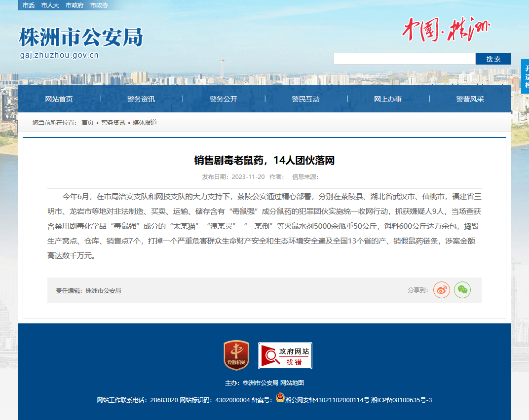Screen dimensions: 529x420
Task: Open the 警务资讯 navigation menu
Action: pos(141,99)
